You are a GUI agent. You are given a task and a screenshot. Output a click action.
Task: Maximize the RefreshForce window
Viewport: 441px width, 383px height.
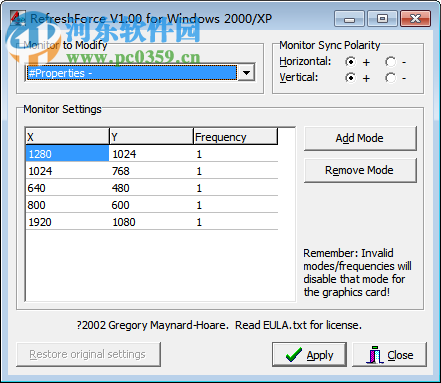382,19
